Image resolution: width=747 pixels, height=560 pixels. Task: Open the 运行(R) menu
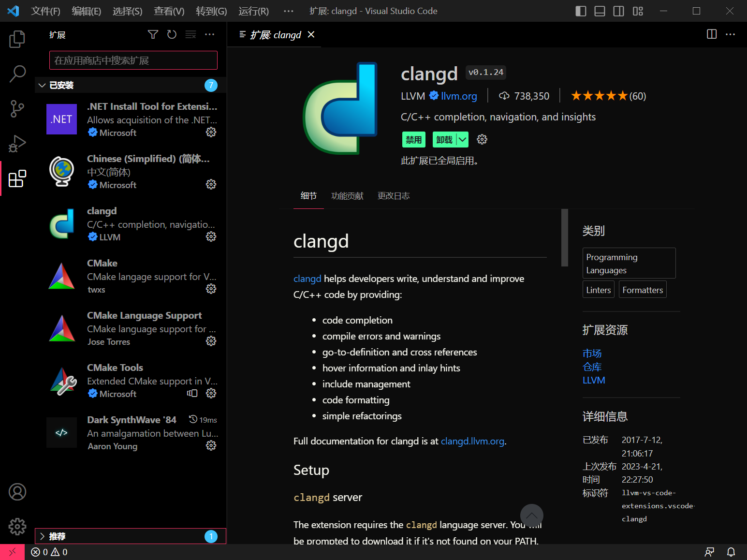253,11
